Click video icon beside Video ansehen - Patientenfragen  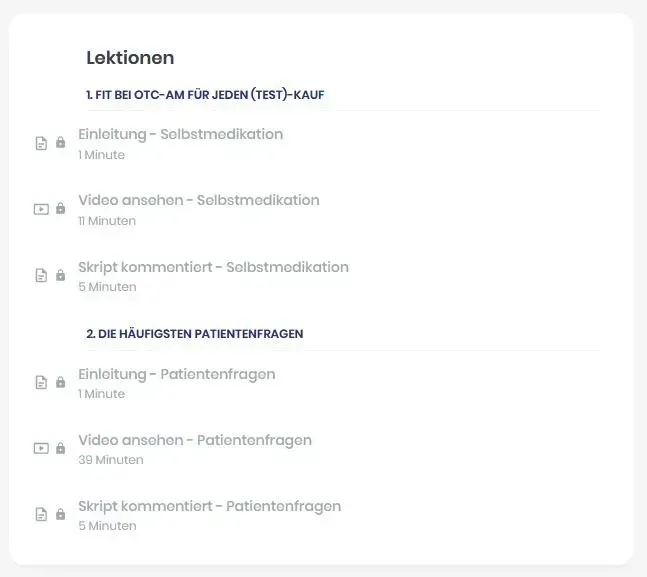point(41,448)
